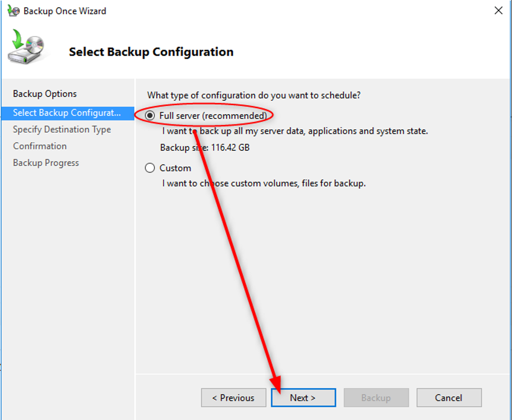
Task: Go to the Backup Options step
Action: pos(45,94)
